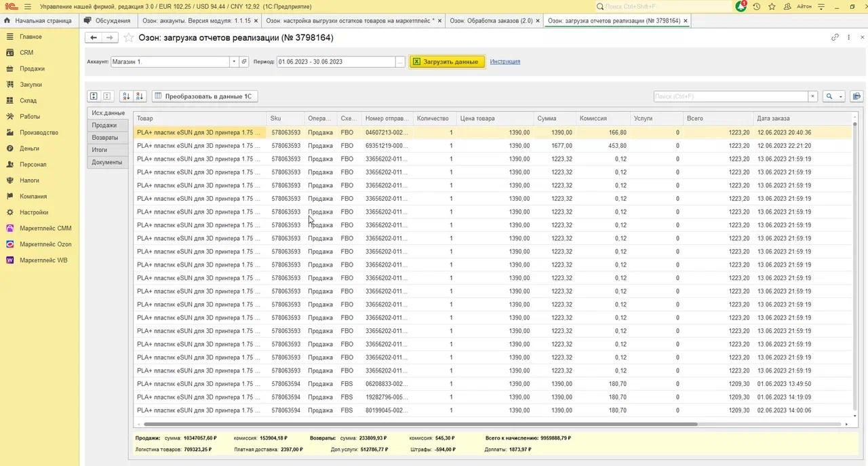The image size is (868, 466).
Task: Expand the table search options dropdown arrow
Action: [x=841, y=96]
